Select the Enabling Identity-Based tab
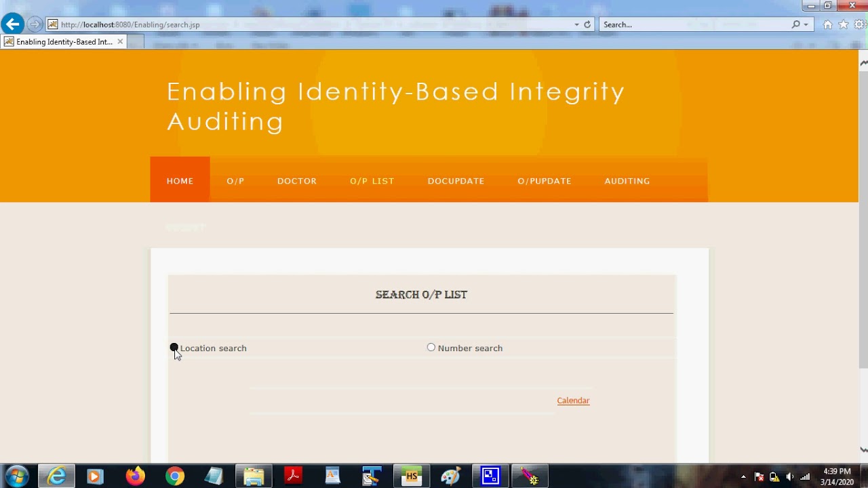The image size is (868, 488). point(63,41)
